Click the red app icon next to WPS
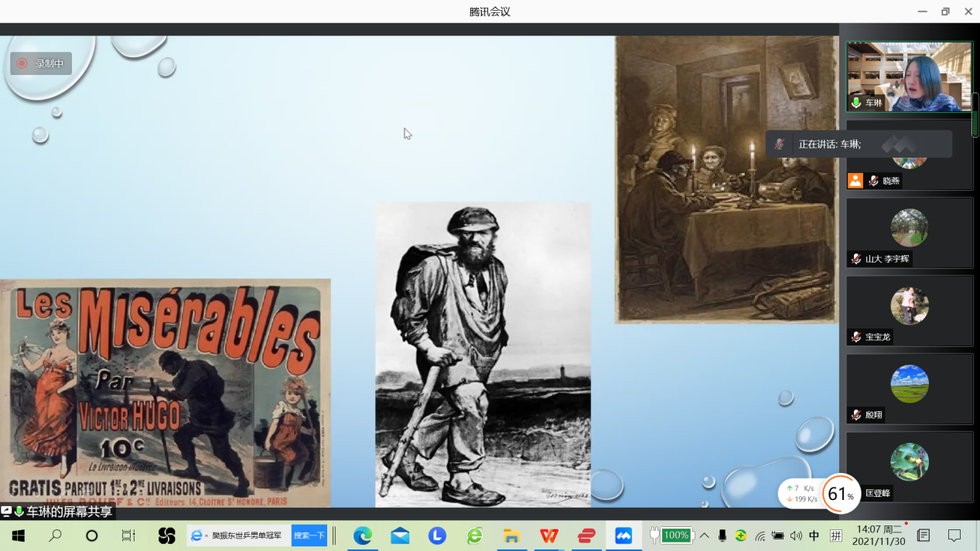The height and width of the screenshot is (551, 980). coord(586,536)
